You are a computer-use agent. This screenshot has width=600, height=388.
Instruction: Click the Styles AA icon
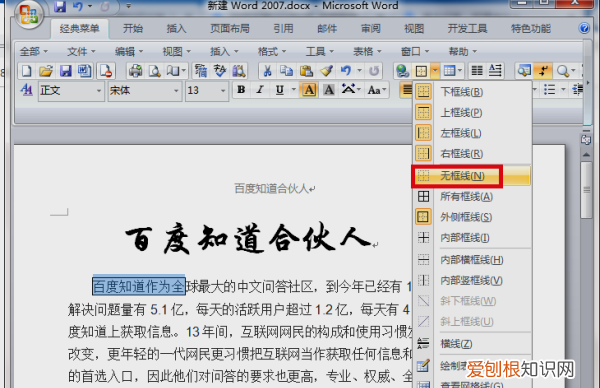coord(27,90)
